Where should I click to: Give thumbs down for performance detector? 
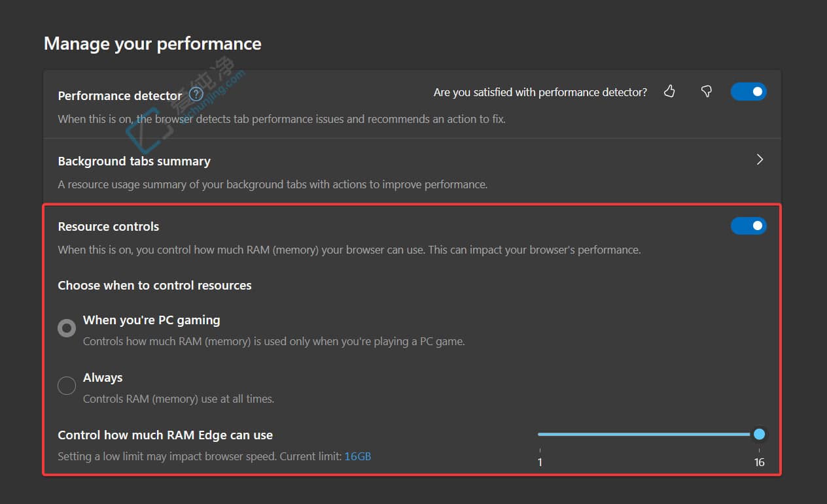click(707, 92)
